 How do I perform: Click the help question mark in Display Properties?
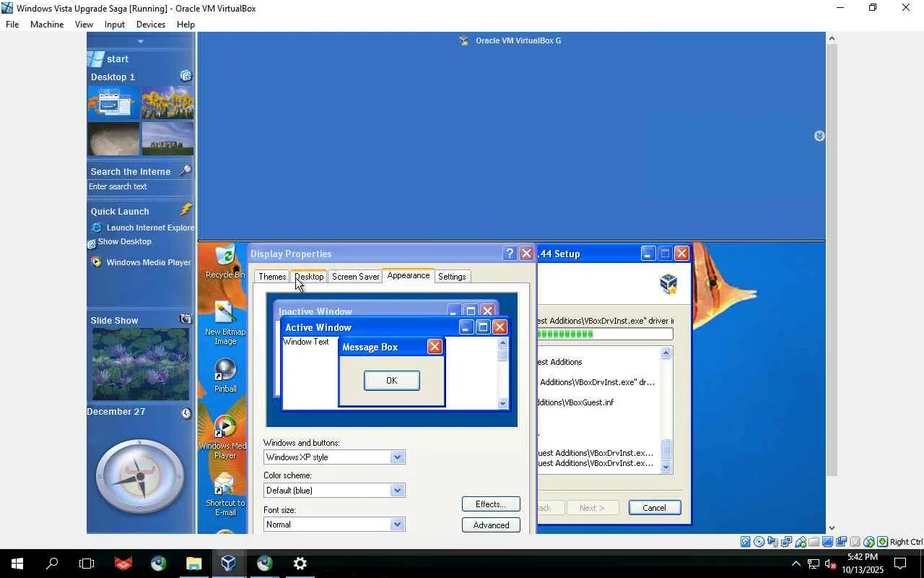pyautogui.click(x=510, y=254)
